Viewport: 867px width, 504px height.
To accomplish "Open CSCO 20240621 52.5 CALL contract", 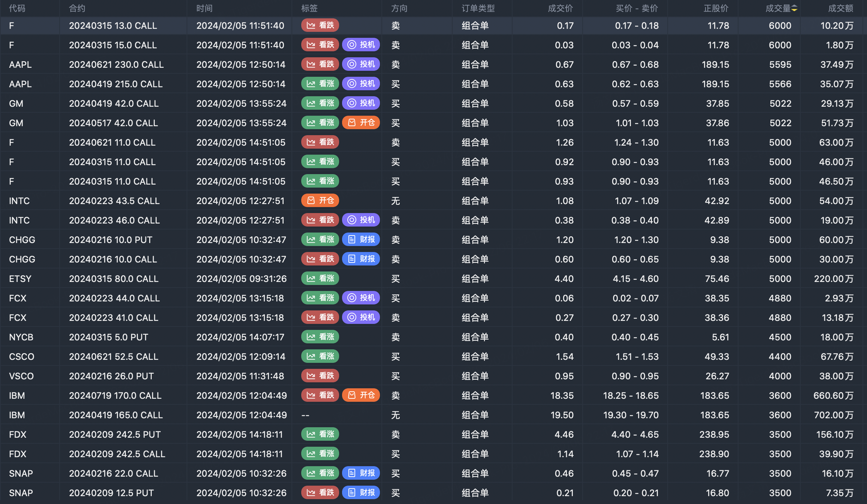I will pos(114,356).
